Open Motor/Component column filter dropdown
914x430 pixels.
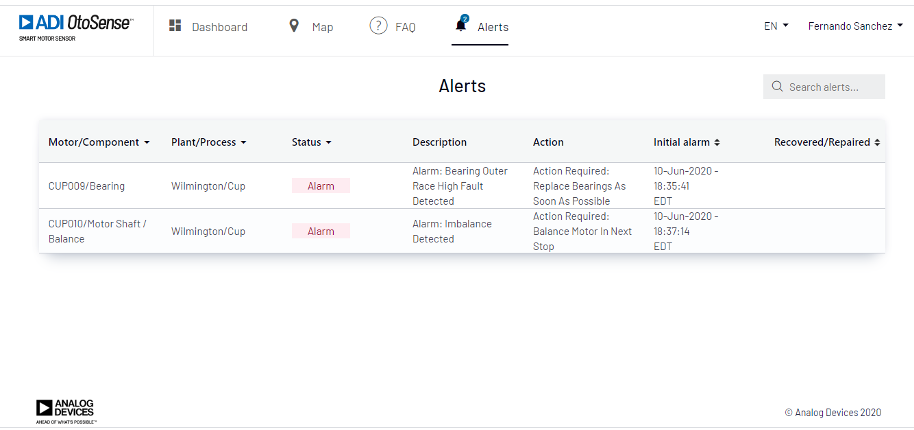(147, 142)
